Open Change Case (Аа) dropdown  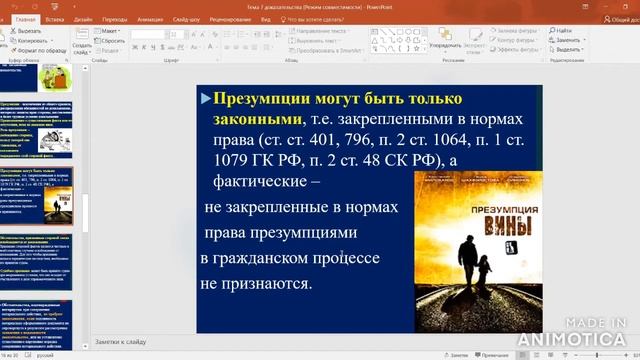coord(195,47)
